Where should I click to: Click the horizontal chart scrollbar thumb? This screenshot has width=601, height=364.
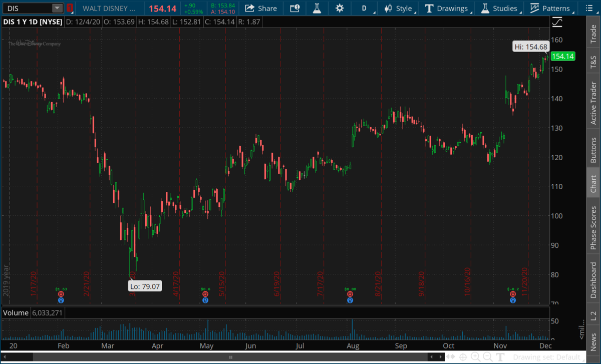coord(231,357)
